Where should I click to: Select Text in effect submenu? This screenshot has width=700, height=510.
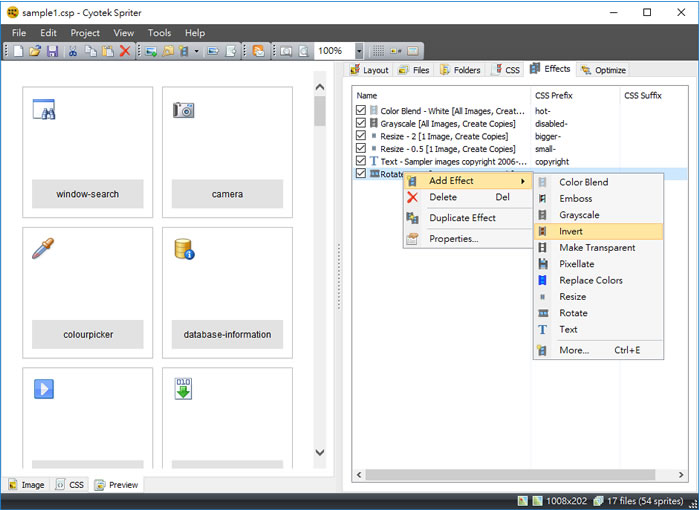[x=598, y=330]
